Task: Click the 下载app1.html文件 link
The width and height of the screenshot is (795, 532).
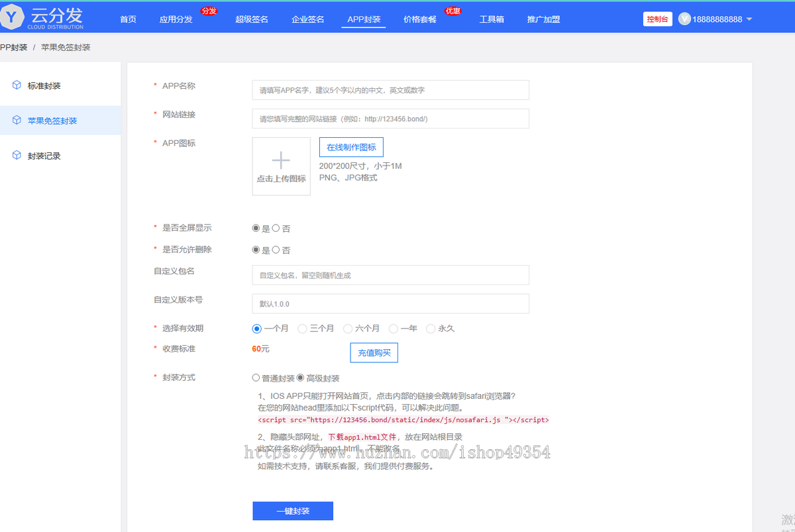Action: click(362, 437)
